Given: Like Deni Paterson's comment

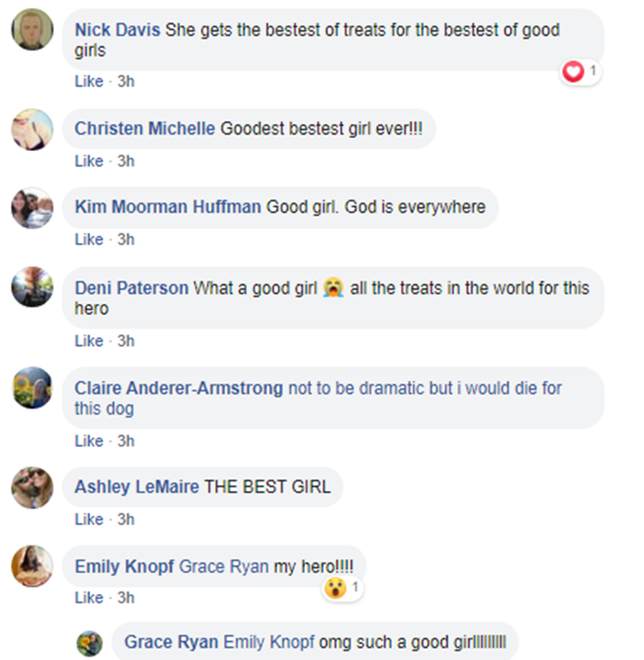Looking at the screenshot, I should click(x=88, y=341).
